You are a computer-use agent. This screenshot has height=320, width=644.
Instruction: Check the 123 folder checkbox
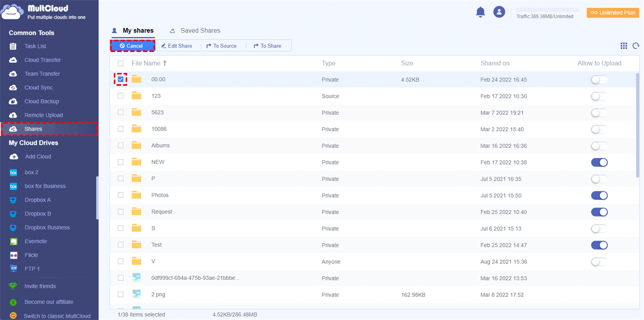[121, 96]
